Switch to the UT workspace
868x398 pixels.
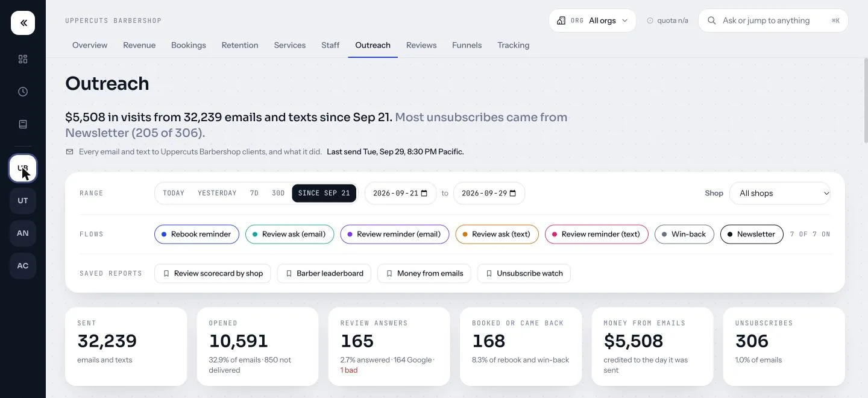pos(23,201)
